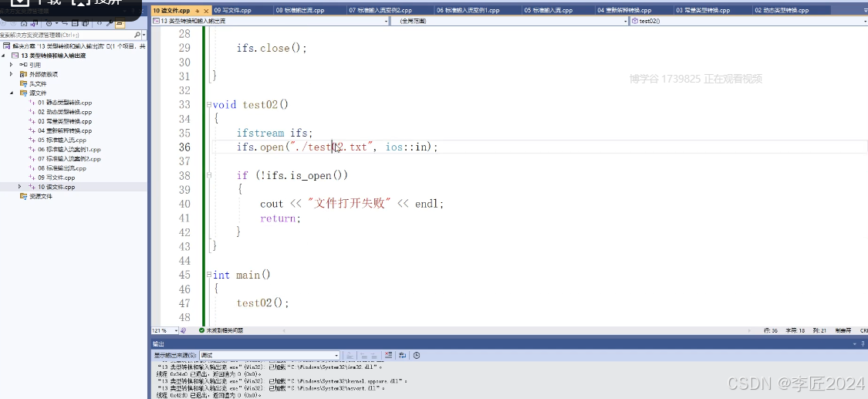Click the 未找到相关问题 status indicator
The height and width of the screenshot is (399, 868).
coord(221,330)
